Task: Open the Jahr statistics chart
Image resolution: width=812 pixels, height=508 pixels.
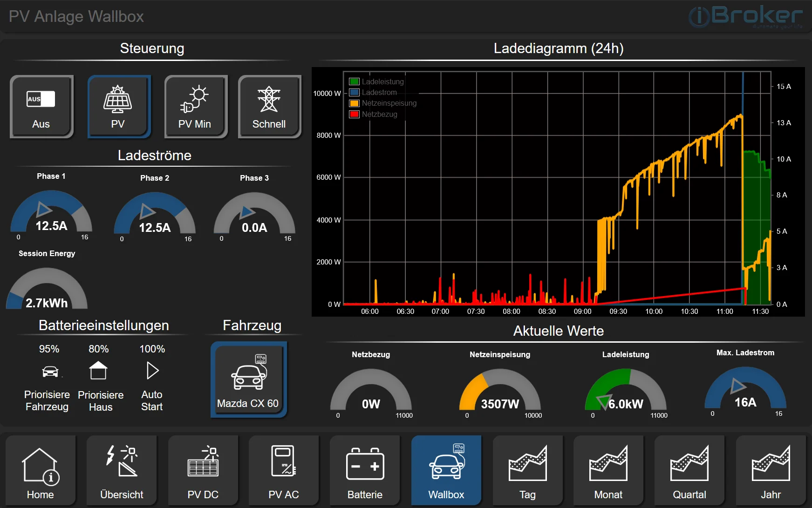Action: coord(771,470)
